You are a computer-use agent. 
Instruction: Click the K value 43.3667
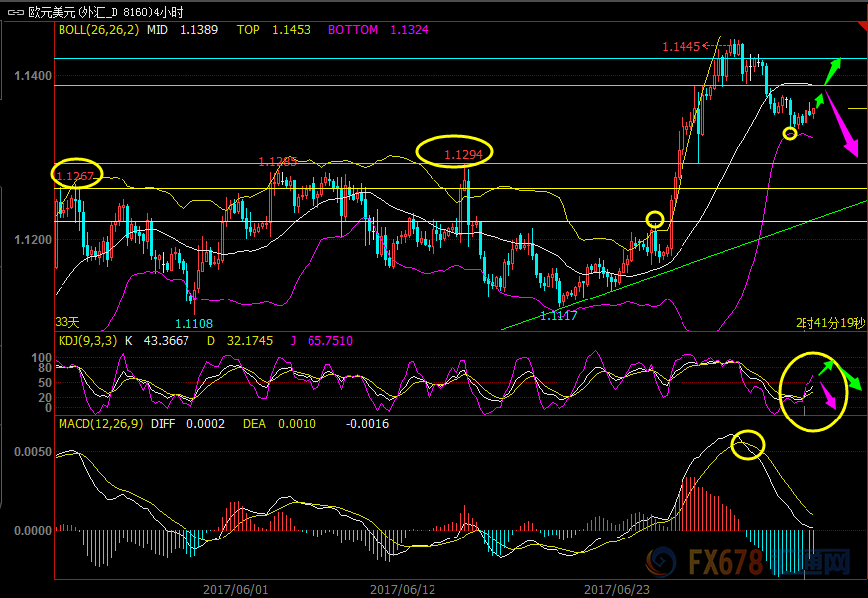(166, 341)
